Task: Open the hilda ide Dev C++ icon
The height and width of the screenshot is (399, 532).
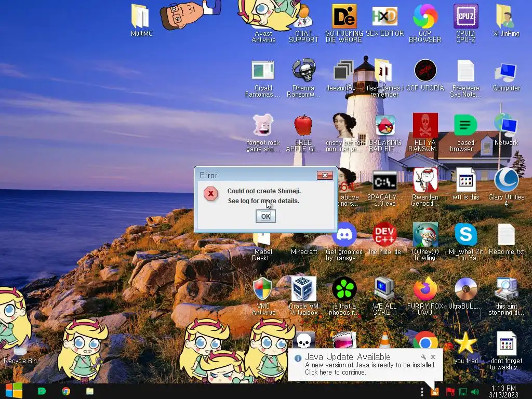Action: (x=385, y=234)
